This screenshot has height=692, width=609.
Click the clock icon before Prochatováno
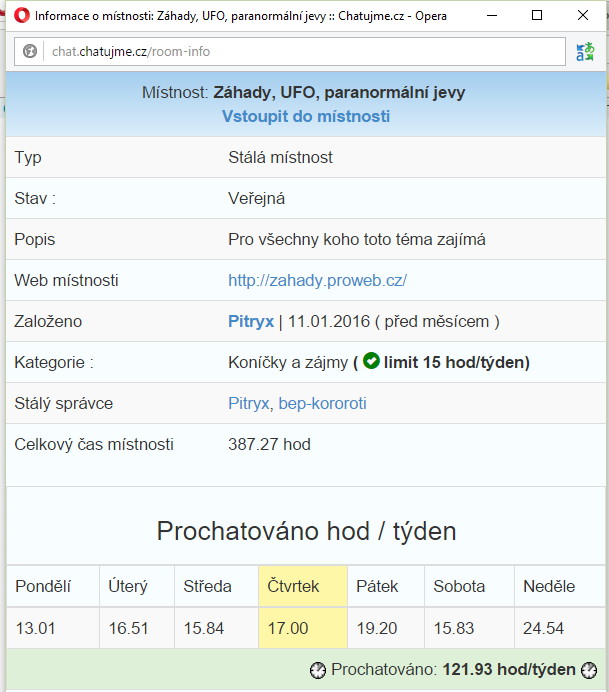pos(318,670)
